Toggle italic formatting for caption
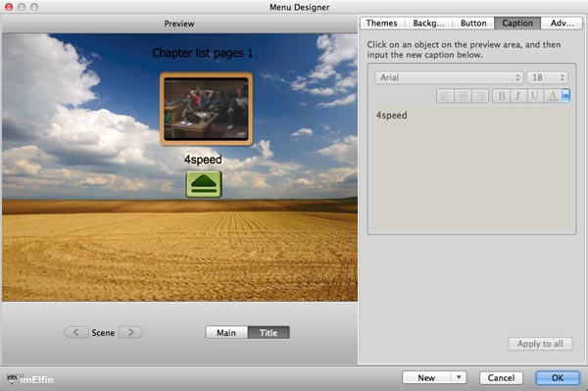Viewport: 588px width, 391px height. point(518,96)
